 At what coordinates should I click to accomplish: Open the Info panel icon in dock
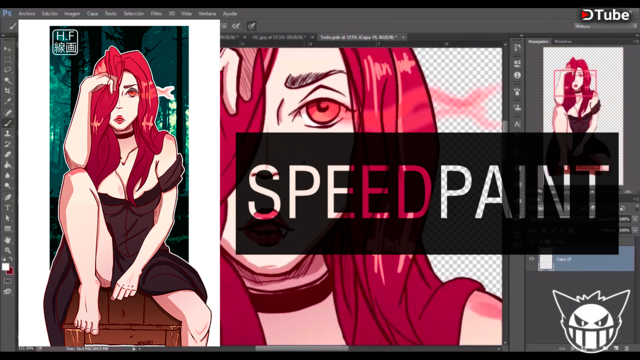[517, 76]
